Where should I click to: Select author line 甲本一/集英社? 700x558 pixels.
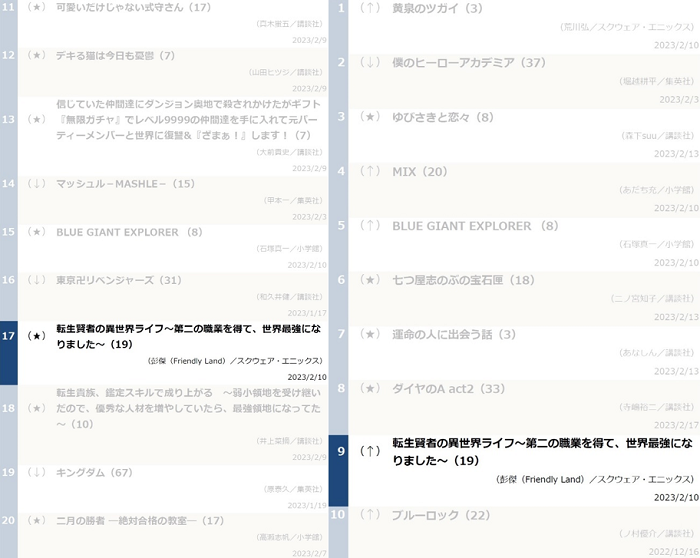click(x=293, y=201)
